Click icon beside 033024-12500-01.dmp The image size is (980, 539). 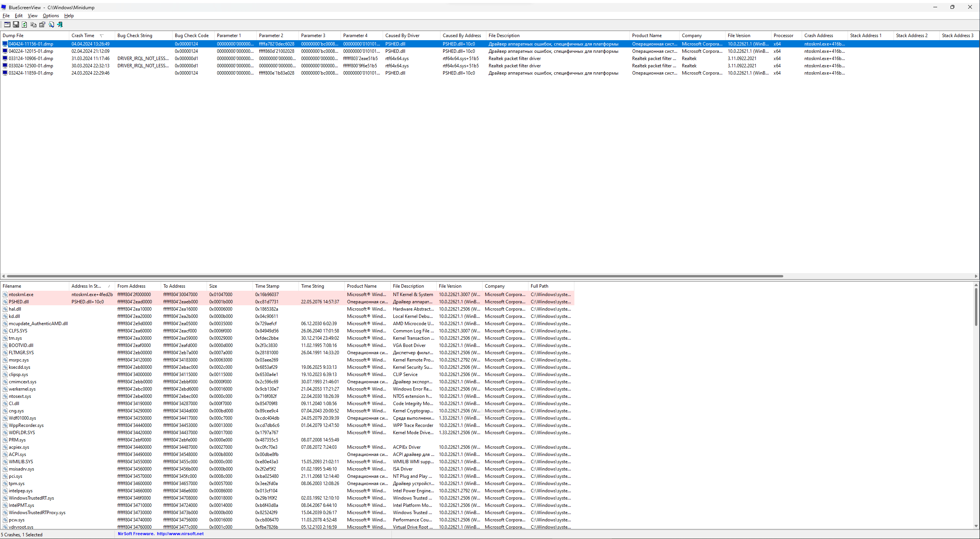[5, 66]
